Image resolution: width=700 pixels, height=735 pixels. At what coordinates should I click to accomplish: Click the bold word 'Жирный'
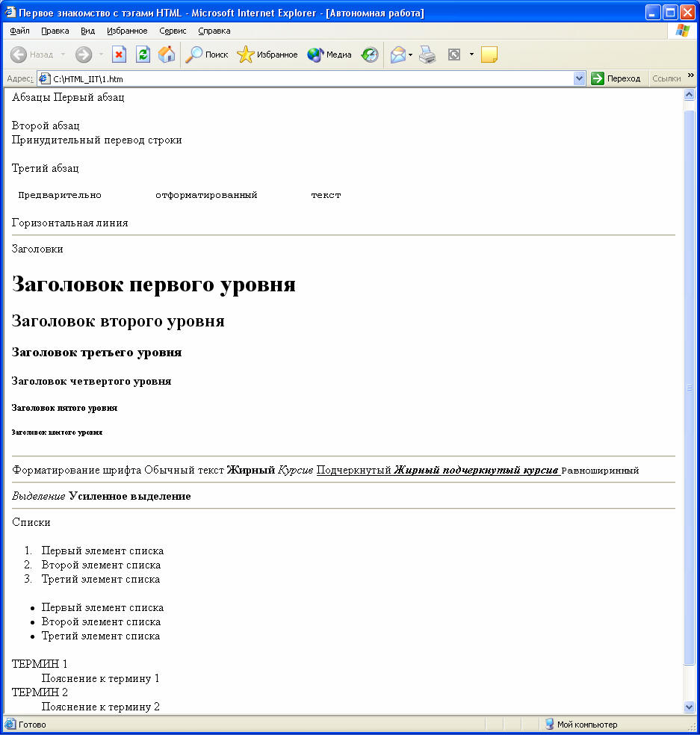point(251,470)
